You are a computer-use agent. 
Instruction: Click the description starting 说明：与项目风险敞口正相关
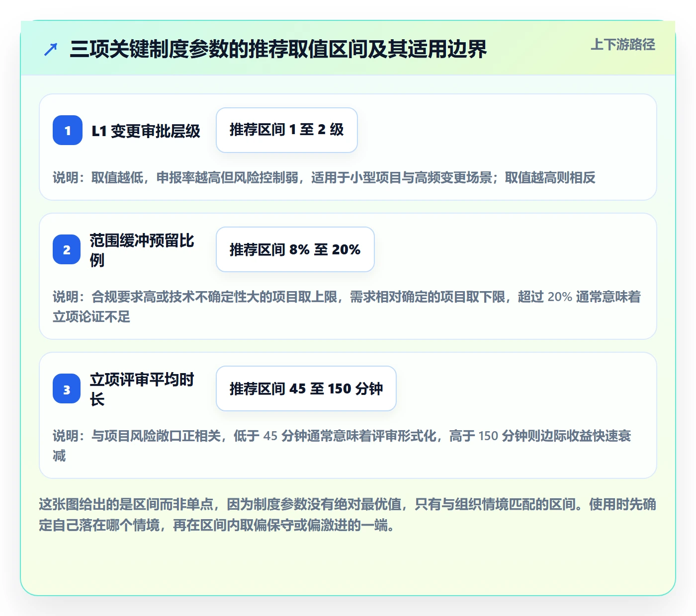pyautogui.click(x=343, y=446)
